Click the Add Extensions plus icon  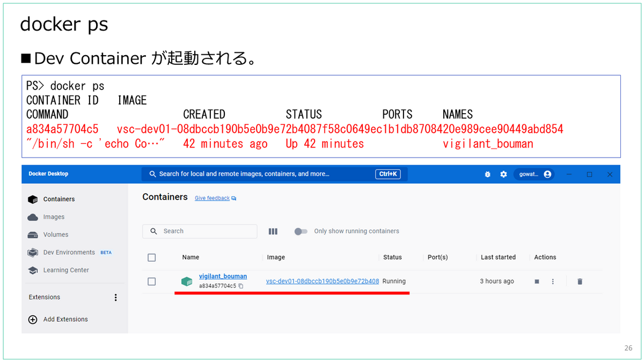[33, 319]
